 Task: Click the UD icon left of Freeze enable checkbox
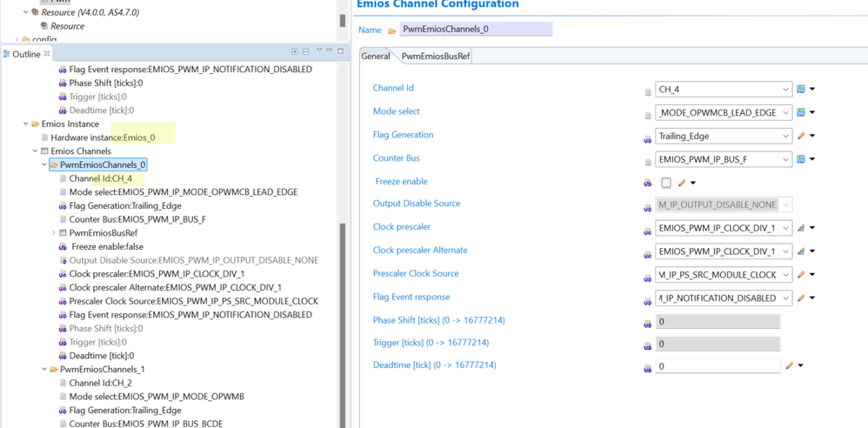(x=648, y=183)
